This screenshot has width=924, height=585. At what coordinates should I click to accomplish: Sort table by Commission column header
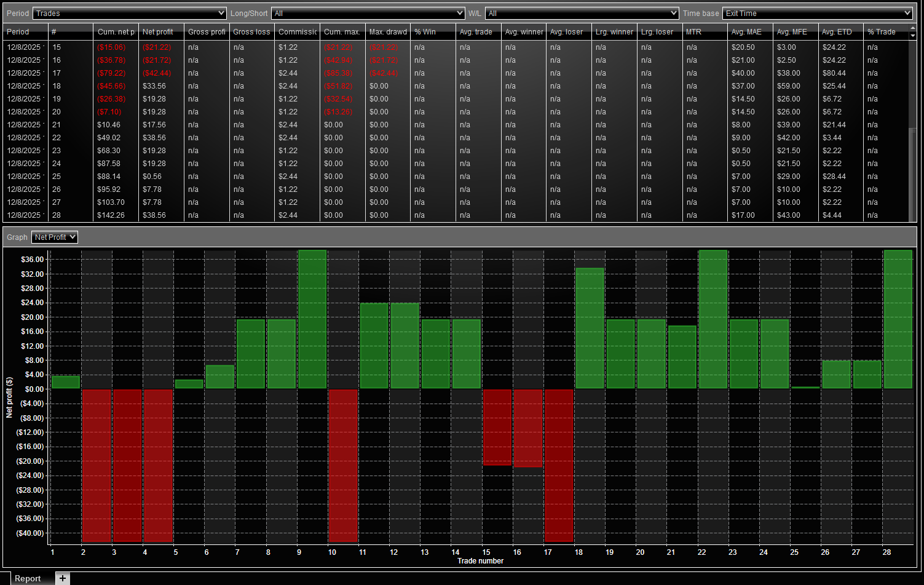point(298,32)
